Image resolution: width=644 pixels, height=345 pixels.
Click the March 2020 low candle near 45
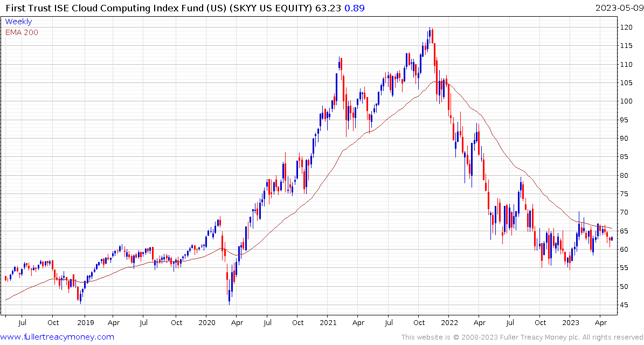click(x=229, y=292)
